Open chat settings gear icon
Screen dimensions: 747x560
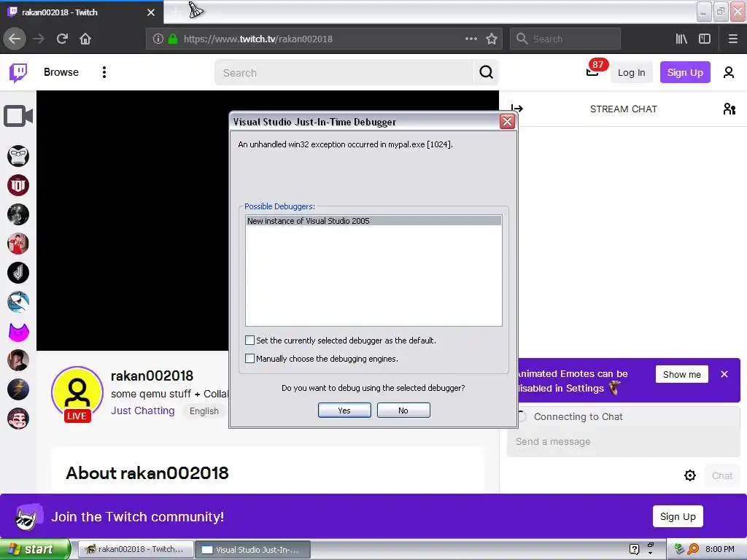point(690,475)
